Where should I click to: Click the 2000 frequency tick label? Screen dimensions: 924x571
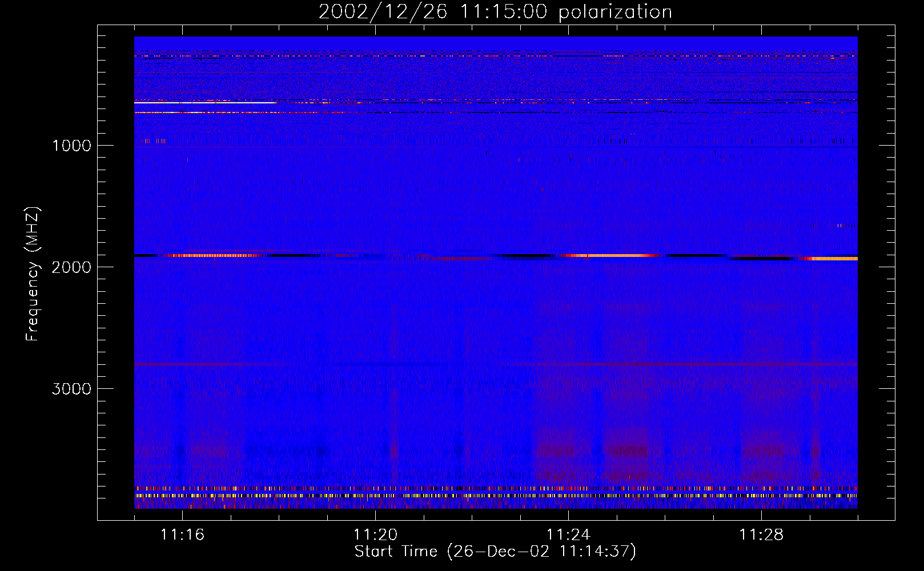pyautogui.click(x=71, y=267)
